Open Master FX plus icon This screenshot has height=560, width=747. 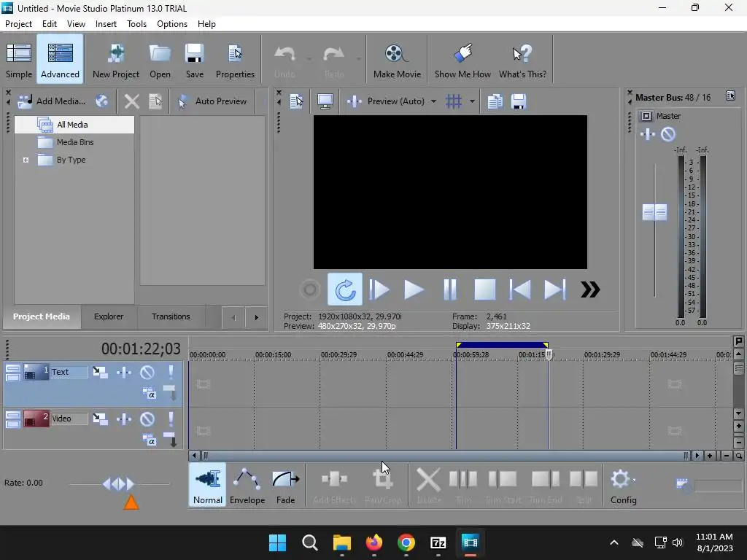[647, 134]
